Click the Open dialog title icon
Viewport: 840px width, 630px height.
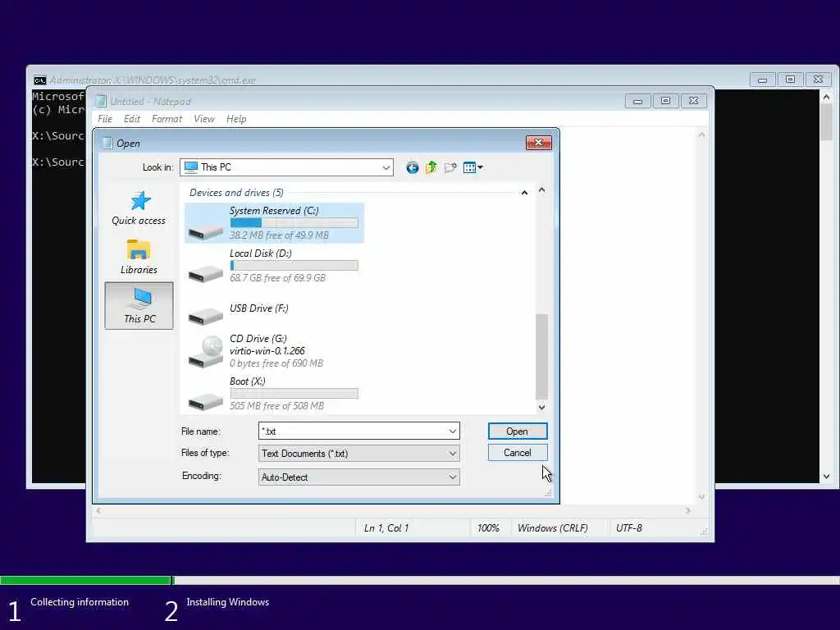[x=107, y=143]
